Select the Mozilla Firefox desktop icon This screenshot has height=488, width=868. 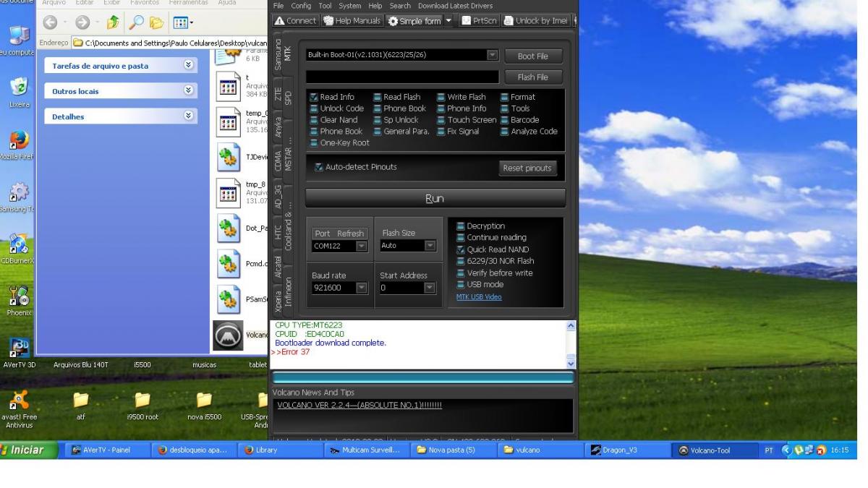18,140
